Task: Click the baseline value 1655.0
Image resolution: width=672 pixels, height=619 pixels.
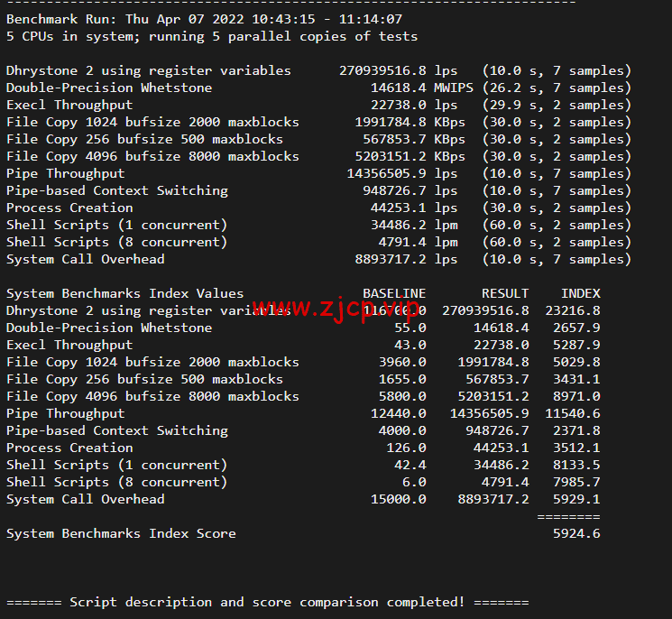Action: pyautogui.click(x=402, y=379)
